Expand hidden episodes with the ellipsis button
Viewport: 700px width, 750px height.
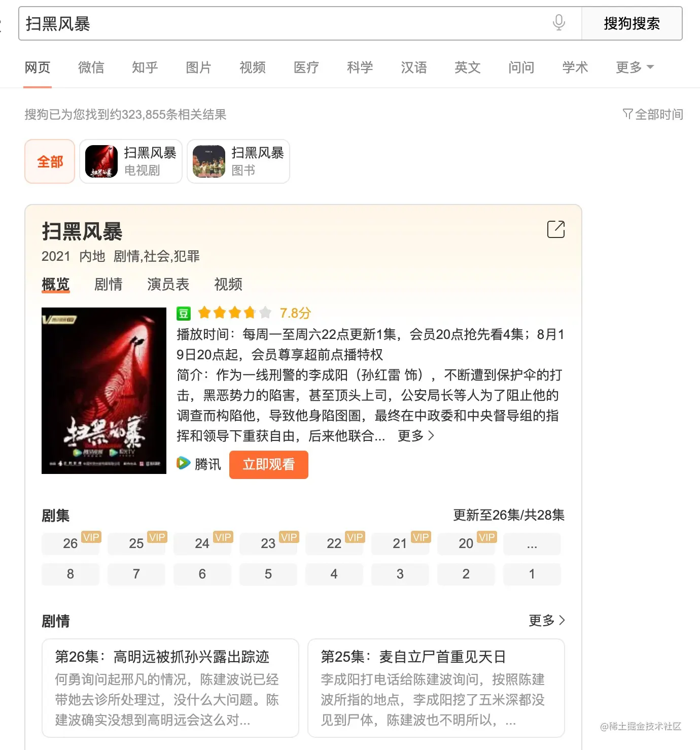tap(532, 544)
